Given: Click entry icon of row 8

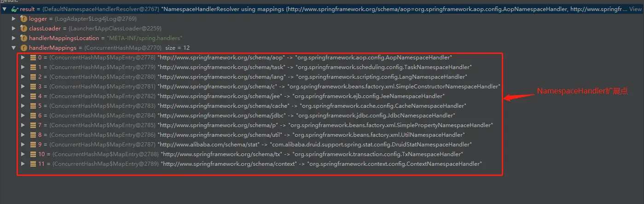Looking at the screenshot, I should [33, 135].
